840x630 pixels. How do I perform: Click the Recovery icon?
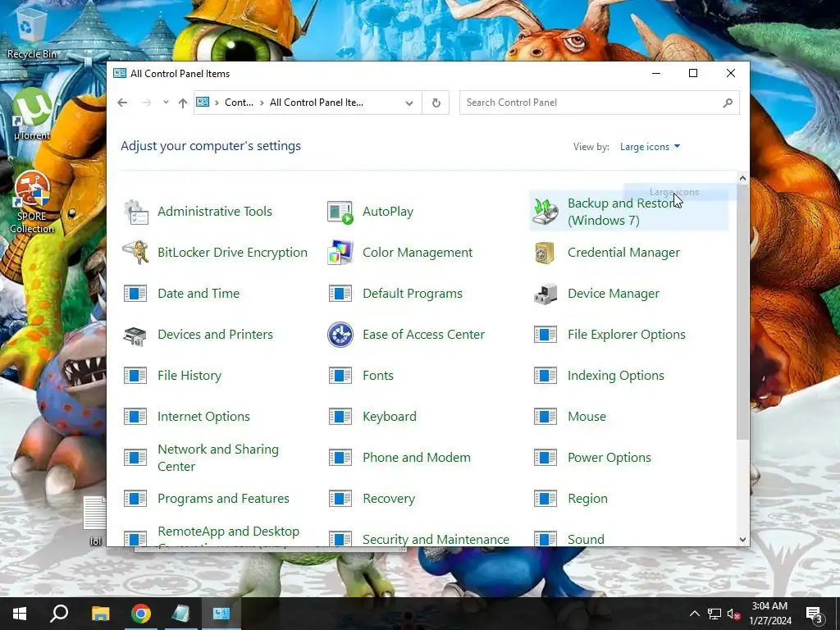[x=340, y=499]
